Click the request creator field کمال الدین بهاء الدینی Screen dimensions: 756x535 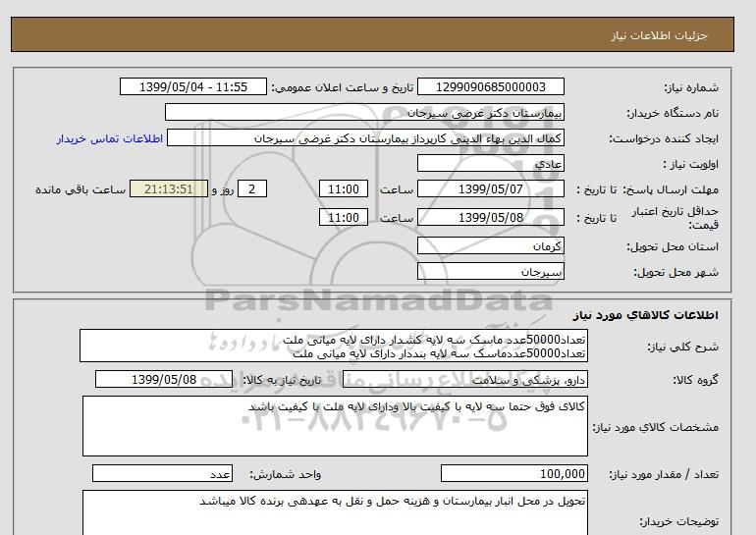click(x=365, y=137)
